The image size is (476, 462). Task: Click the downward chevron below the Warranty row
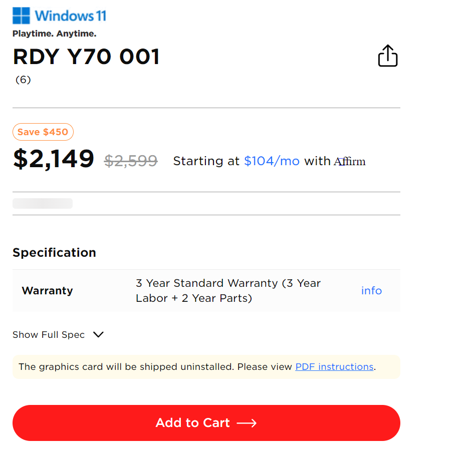pyautogui.click(x=98, y=334)
